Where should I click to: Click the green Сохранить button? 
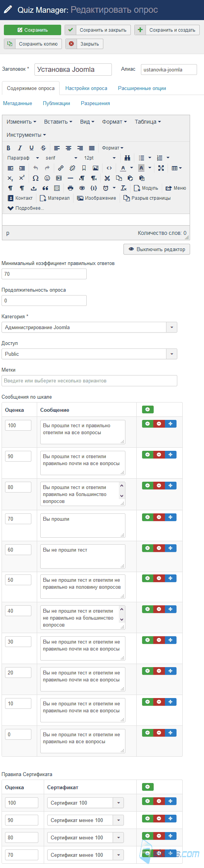tap(33, 30)
